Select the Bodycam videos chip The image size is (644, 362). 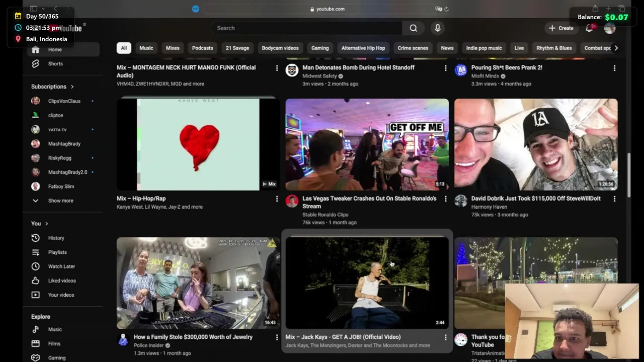[x=280, y=48]
